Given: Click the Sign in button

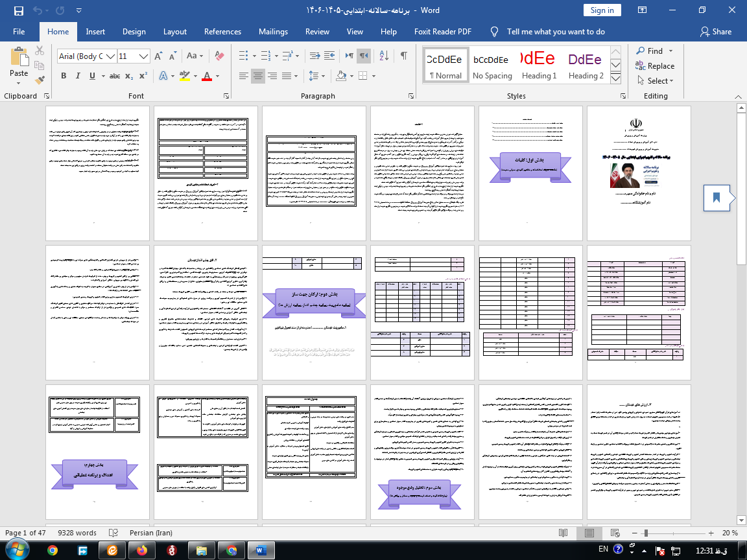Looking at the screenshot, I should [602, 10].
